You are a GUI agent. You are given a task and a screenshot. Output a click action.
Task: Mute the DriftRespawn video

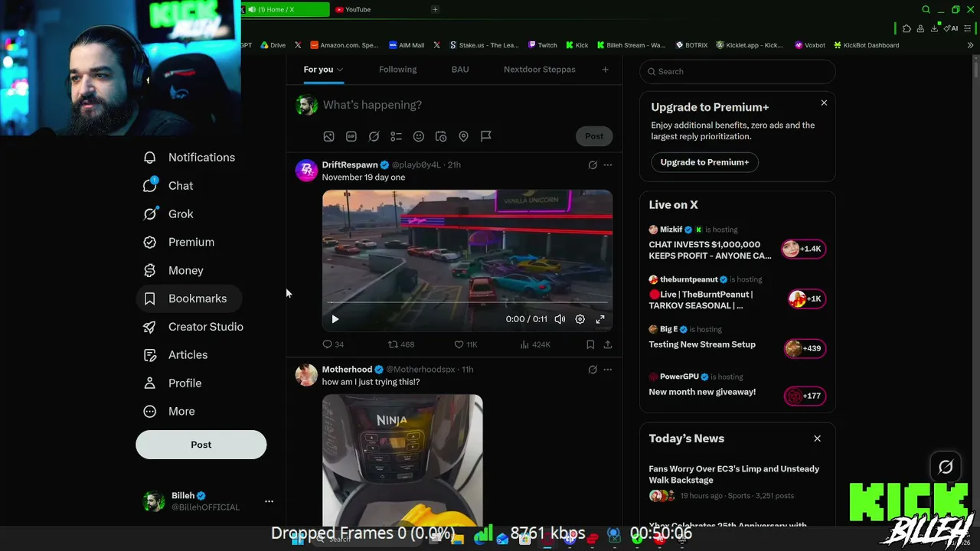coord(560,319)
